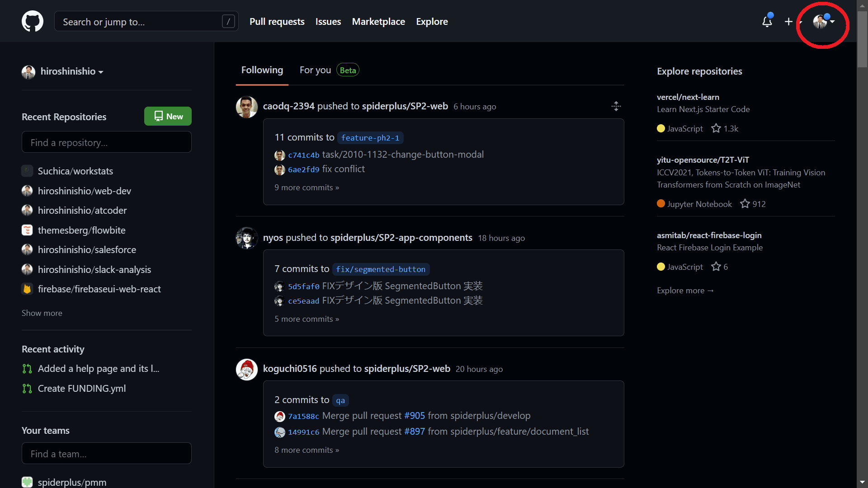
Task: Click caodq-2394 user avatar
Action: pyautogui.click(x=247, y=107)
